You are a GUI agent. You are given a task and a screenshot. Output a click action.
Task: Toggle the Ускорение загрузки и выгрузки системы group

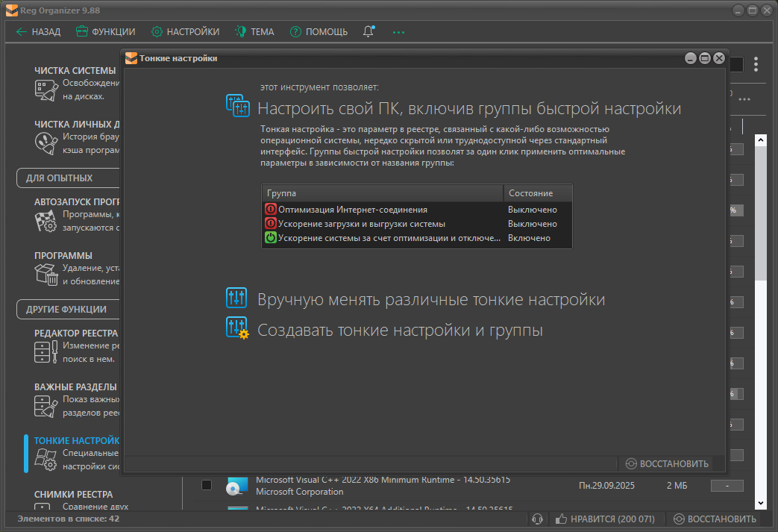[x=270, y=224]
